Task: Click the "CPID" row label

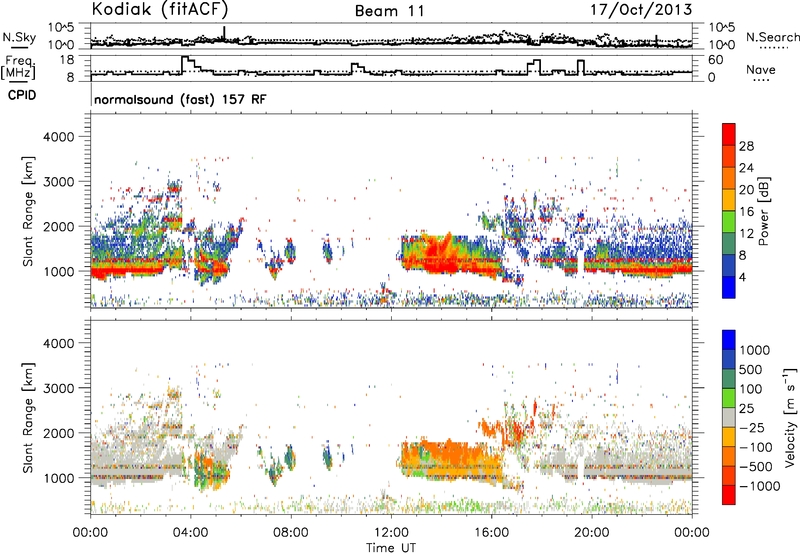Action: tap(22, 95)
